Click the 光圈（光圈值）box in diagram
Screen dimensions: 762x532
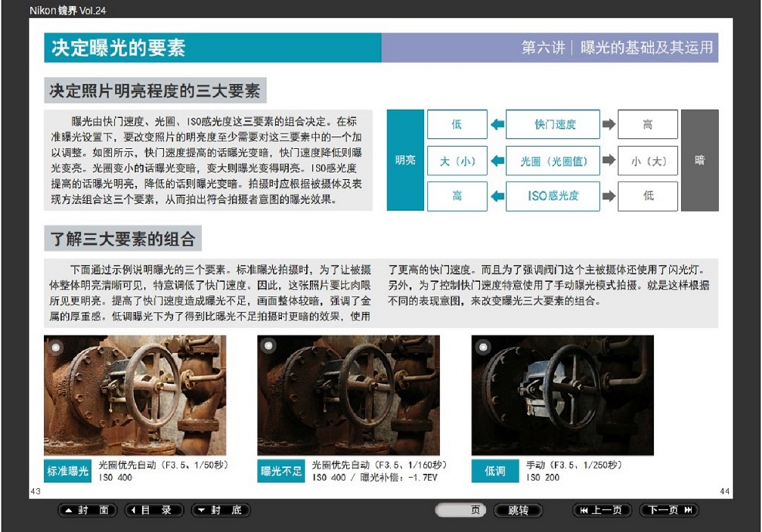(x=553, y=161)
